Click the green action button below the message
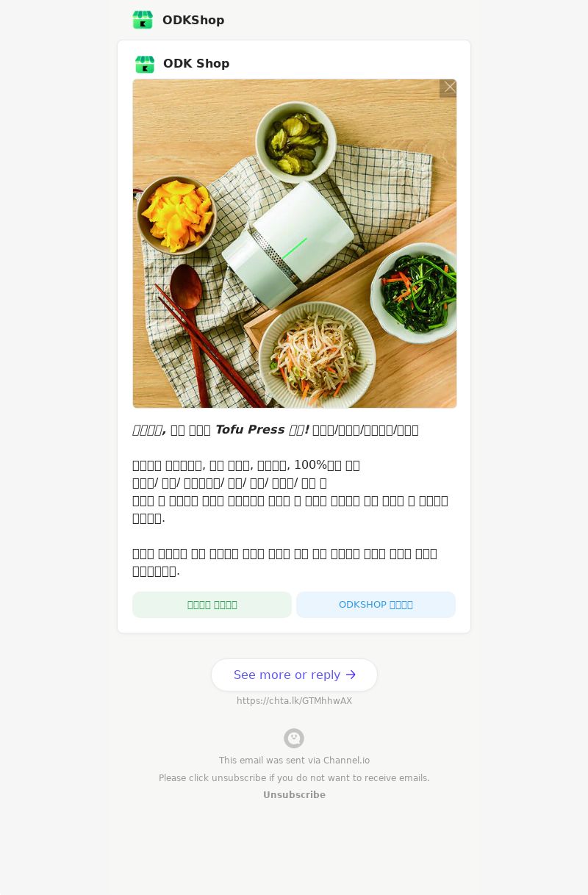The width and height of the screenshot is (588, 895). tap(212, 605)
